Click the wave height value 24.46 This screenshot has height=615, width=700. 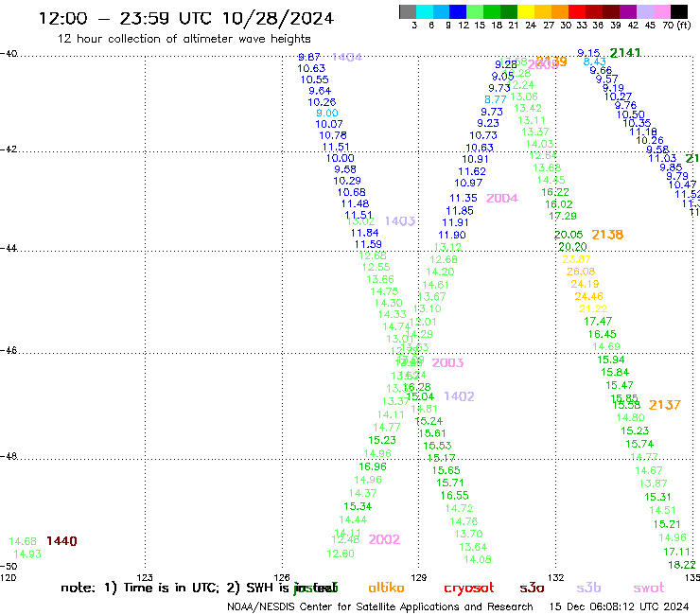tap(588, 296)
